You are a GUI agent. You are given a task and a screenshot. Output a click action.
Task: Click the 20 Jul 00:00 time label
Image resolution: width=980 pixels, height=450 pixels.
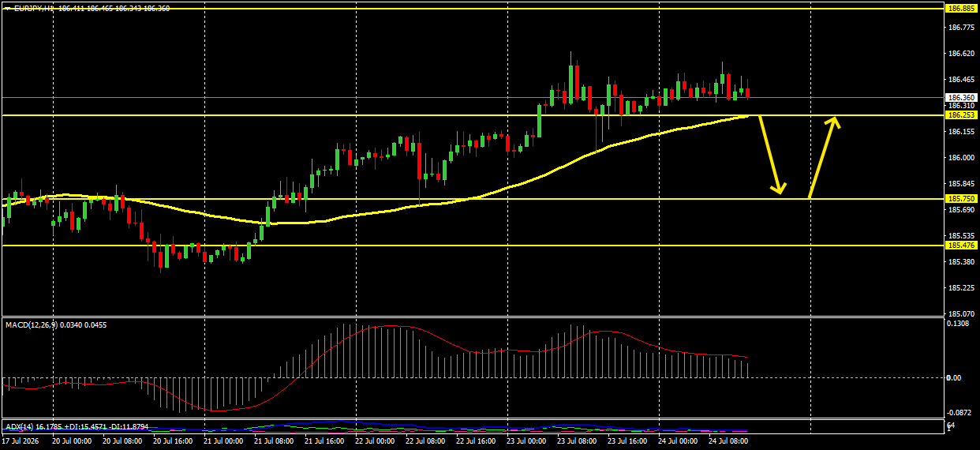click(x=71, y=441)
